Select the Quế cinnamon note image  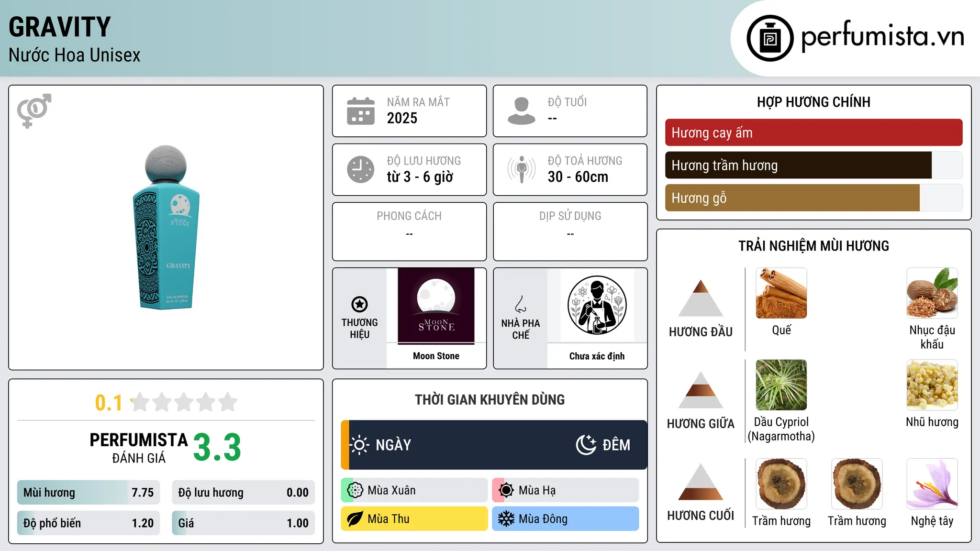click(x=781, y=293)
